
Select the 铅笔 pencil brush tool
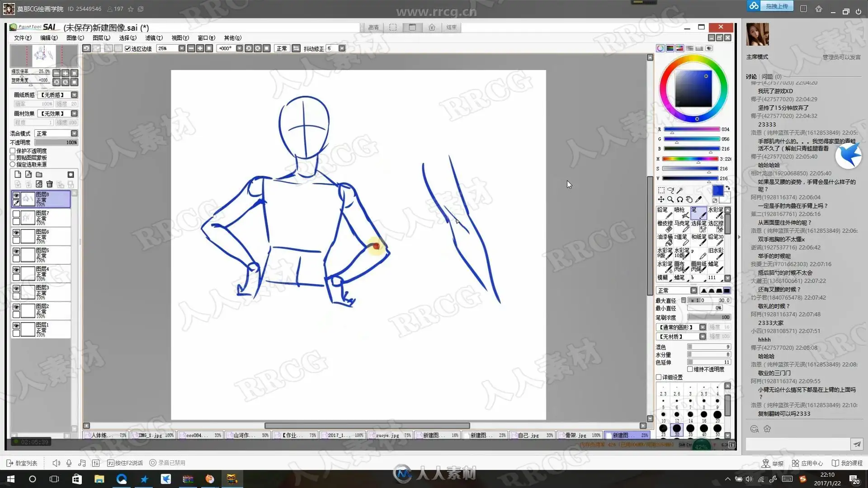[664, 212]
